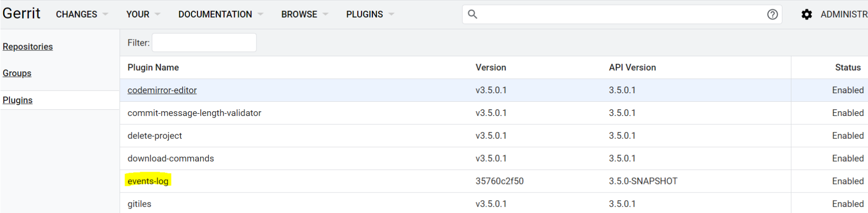Click the Gerrit logo title
The height and width of the screenshot is (213, 868).
coord(21,13)
